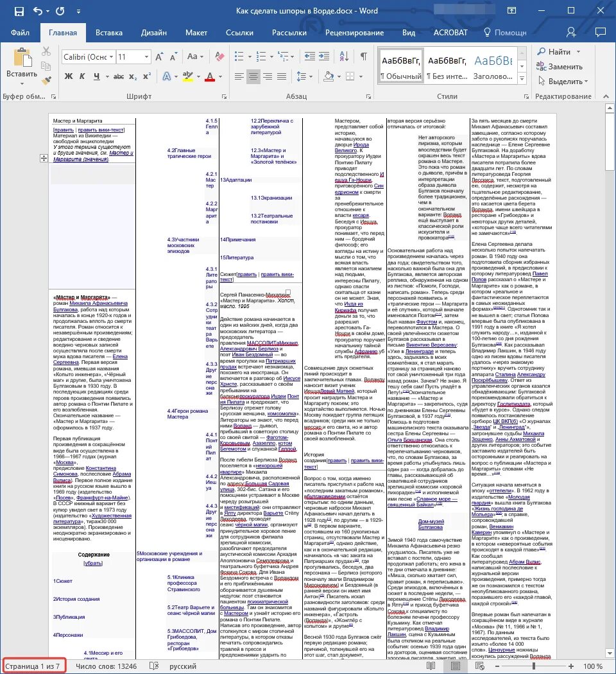
Task: Open the Файл tab
Action: (20, 33)
